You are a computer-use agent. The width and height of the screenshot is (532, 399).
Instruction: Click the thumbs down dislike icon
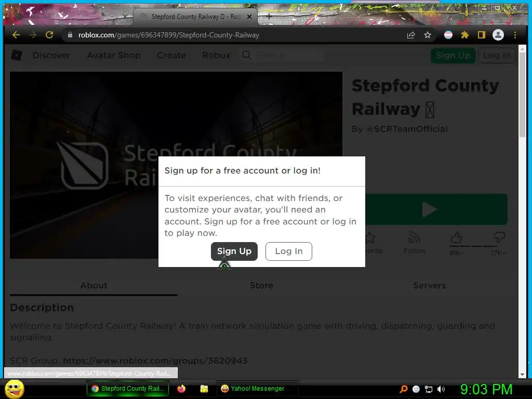pos(499,237)
